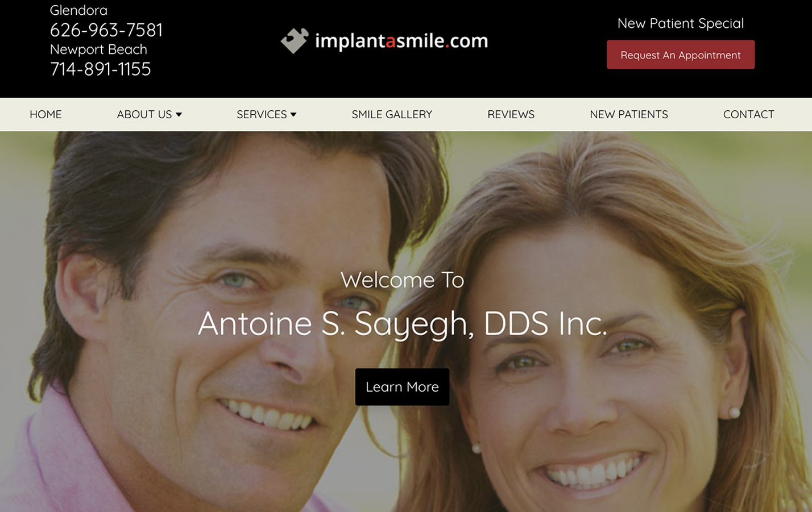Image resolution: width=812 pixels, height=512 pixels.
Task: Call the Newport Beach number 714-891-1155
Action: click(101, 69)
